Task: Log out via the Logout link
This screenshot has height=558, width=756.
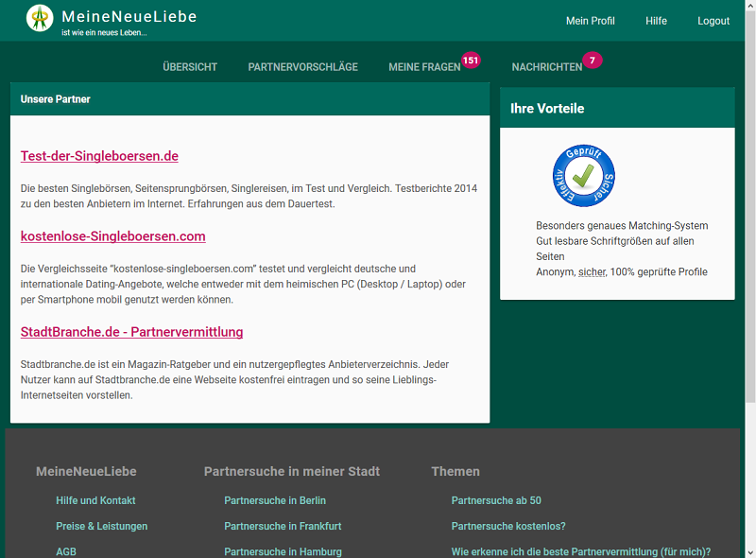Action: pos(713,21)
